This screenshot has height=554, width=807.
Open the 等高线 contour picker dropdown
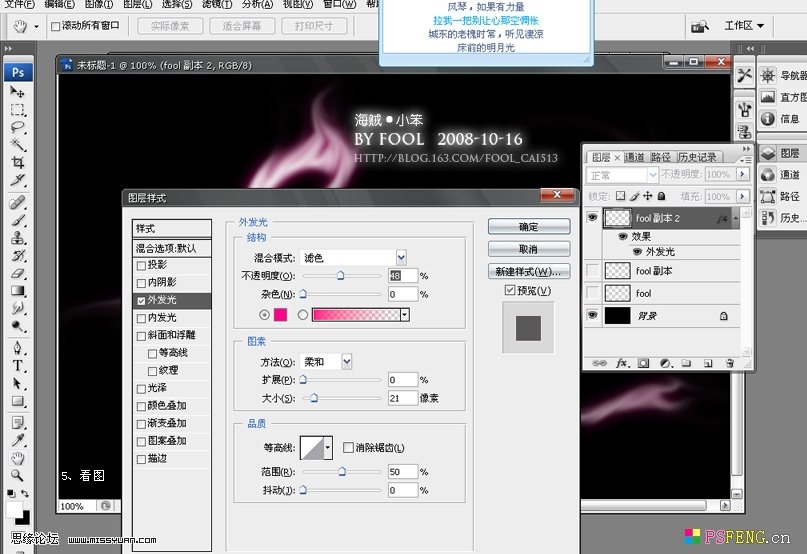pos(327,447)
